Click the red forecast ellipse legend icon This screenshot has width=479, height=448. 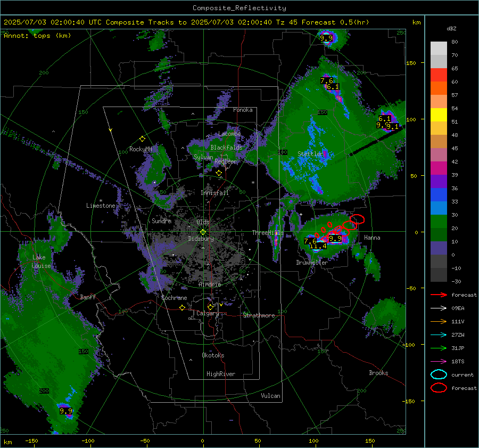439,388
